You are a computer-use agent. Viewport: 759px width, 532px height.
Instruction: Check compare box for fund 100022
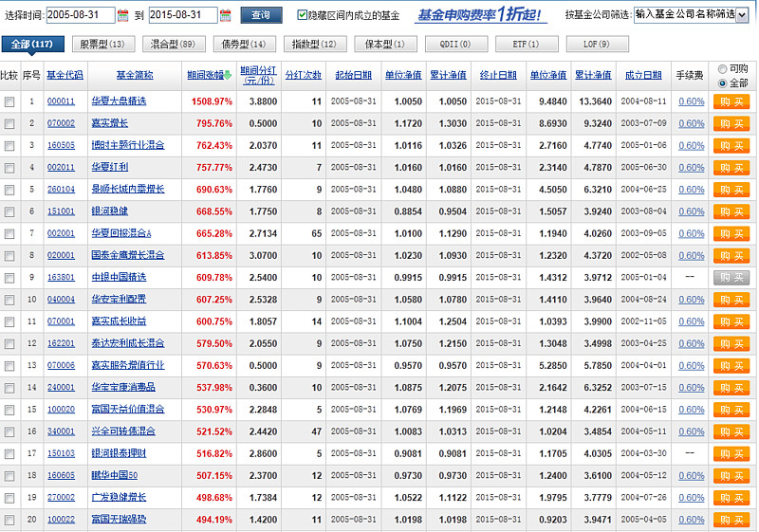coord(9,521)
